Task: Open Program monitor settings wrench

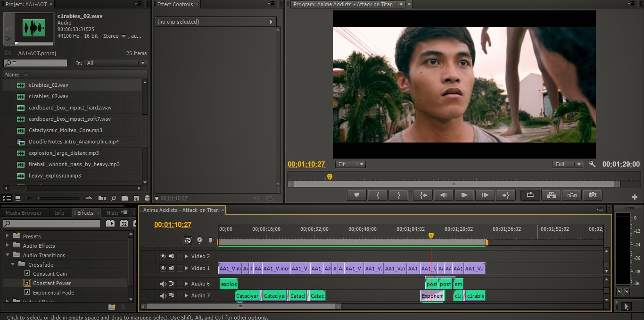Action: click(x=593, y=164)
